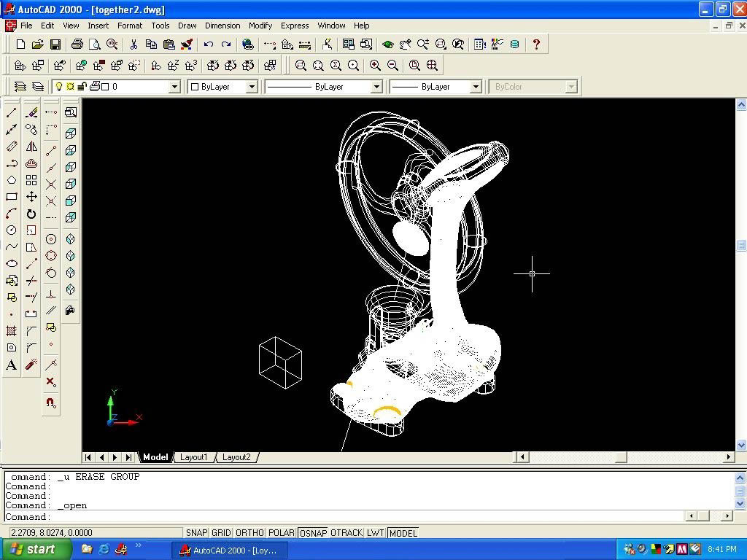Open the layer selection dropdown
Viewport: 747px width, 560px height.
pyautogui.click(x=174, y=87)
